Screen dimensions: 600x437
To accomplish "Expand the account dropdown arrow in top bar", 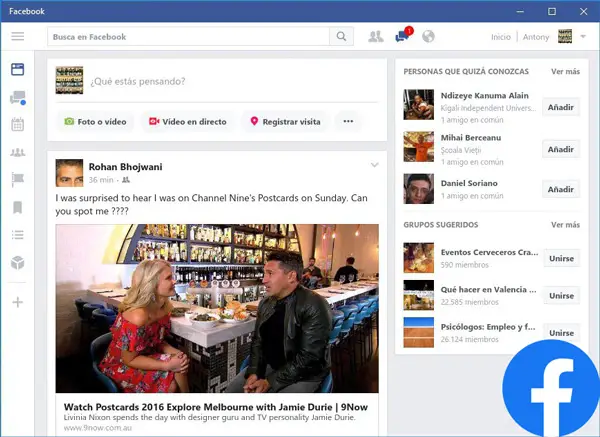I will click(x=584, y=37).
